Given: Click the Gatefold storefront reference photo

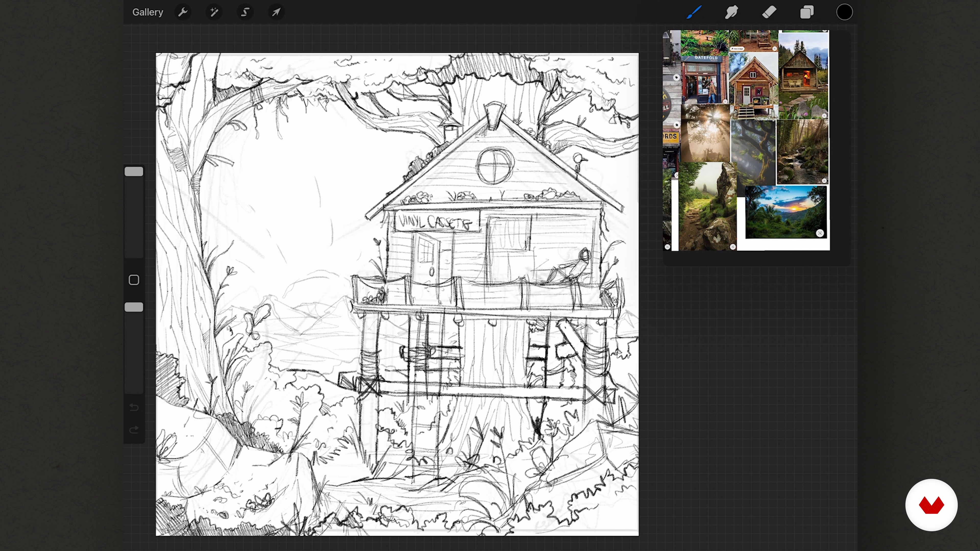Looking at the screenshot, I should [705, 80].
